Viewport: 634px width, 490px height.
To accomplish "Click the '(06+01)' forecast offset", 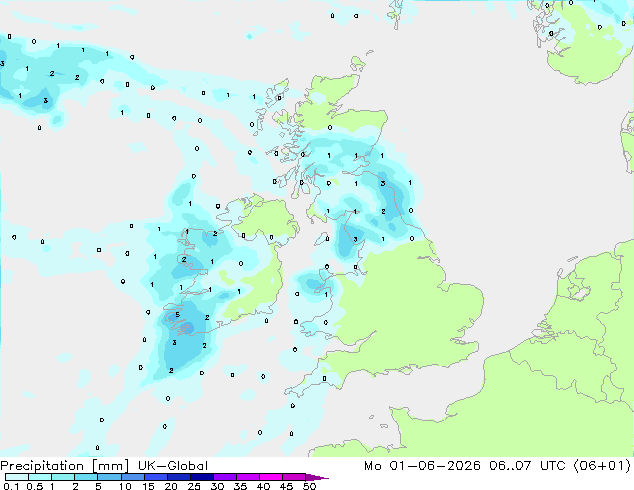I will click(602, 466).
